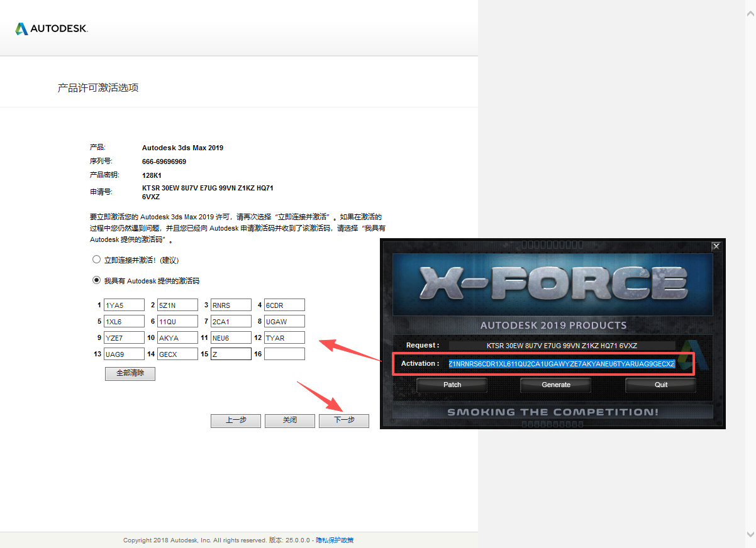The height and width of the screenshot is (548, 756).
Task: Click the SMOKING THE COMPETITION banner text
Action: 553,412
